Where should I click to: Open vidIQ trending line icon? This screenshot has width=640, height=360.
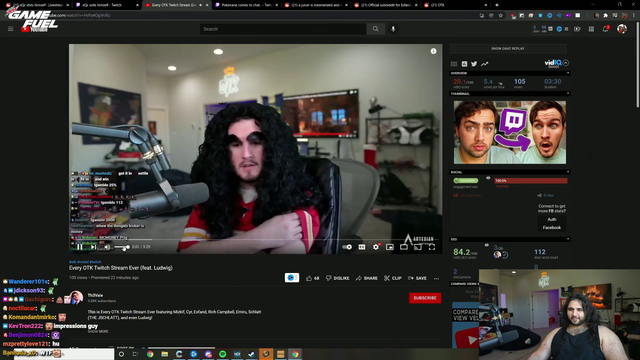point(484,64)
